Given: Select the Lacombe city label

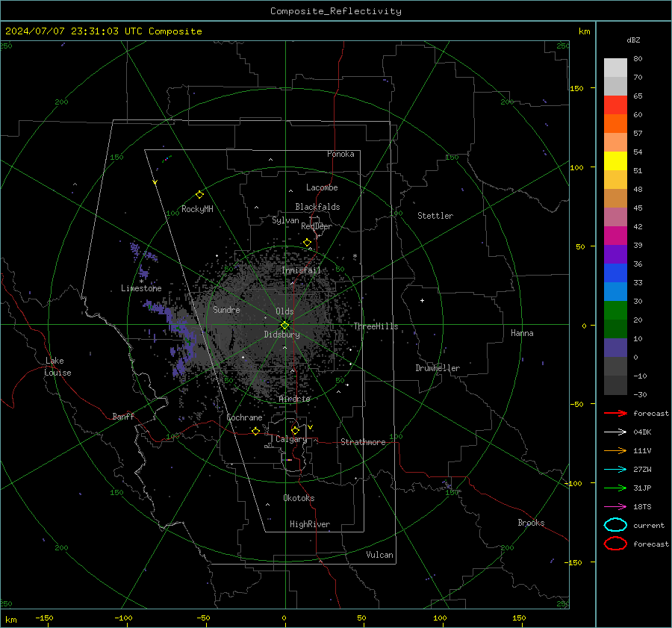Looking at the screenshot, I should (x=322, y=187).
